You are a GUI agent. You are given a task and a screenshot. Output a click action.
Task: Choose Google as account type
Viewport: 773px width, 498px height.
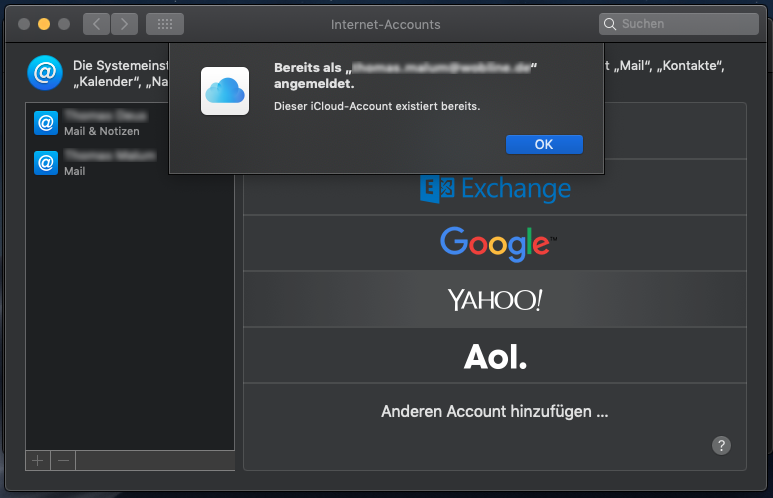[x=495, y=243]
